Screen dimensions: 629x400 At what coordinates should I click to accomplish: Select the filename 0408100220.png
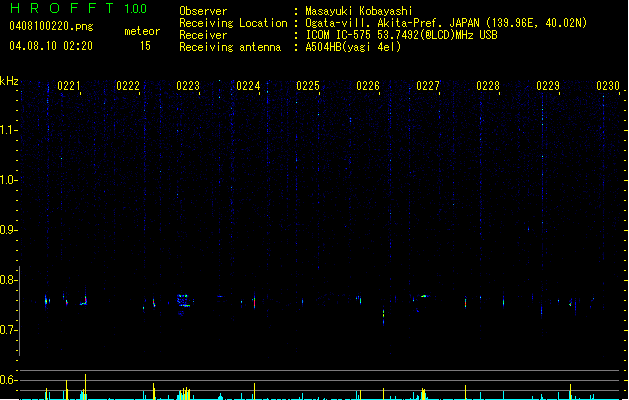(51, 27)
